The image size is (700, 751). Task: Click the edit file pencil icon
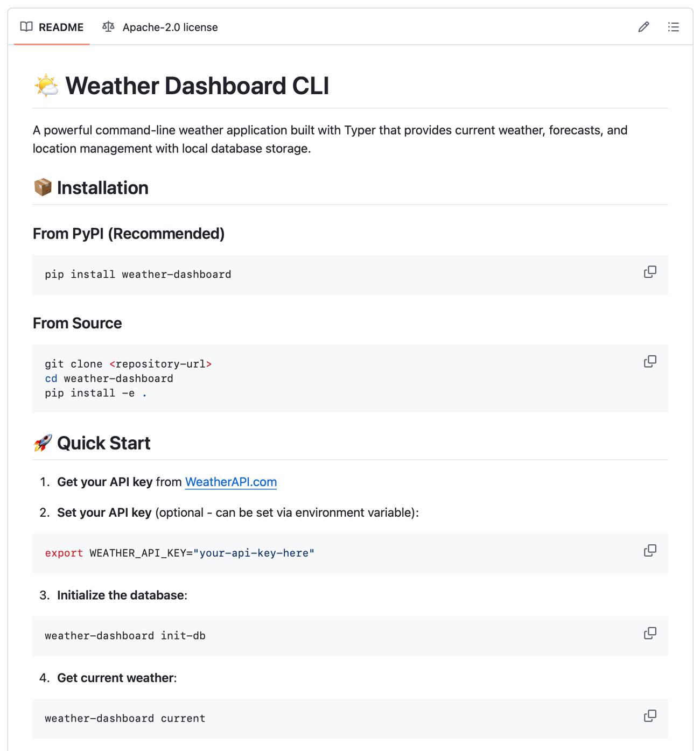click(x=643, y=27)
